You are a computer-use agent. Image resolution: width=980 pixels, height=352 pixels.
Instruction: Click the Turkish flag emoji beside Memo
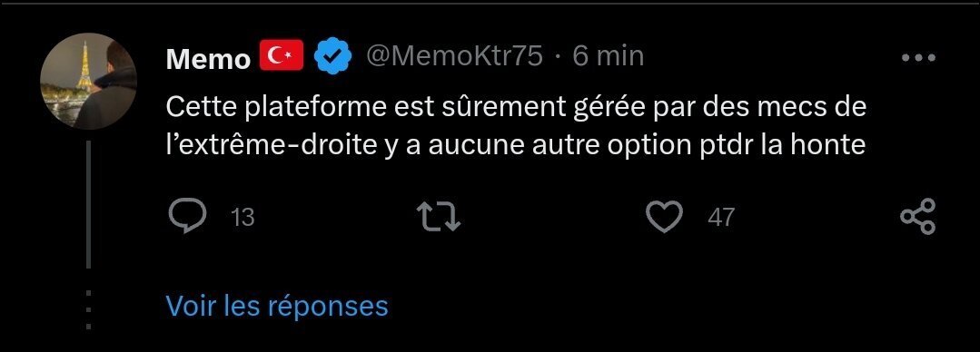[x=282, y=55]
